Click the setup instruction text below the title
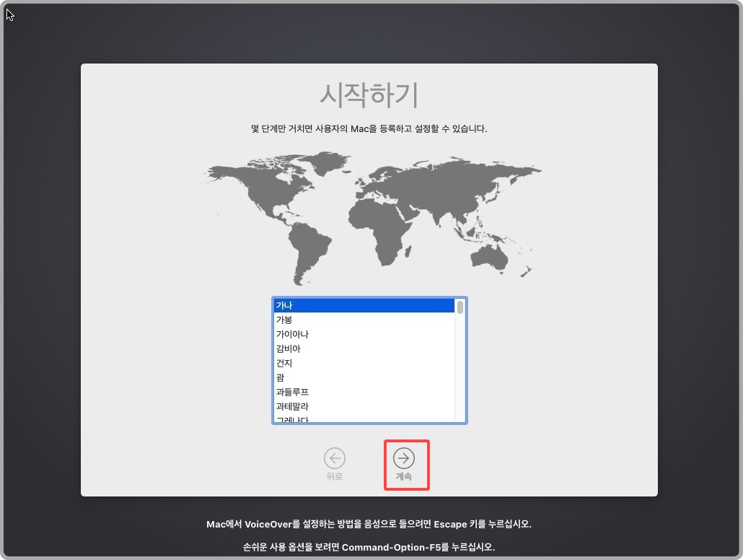This screenshot has height=560, width=743. 369,127
